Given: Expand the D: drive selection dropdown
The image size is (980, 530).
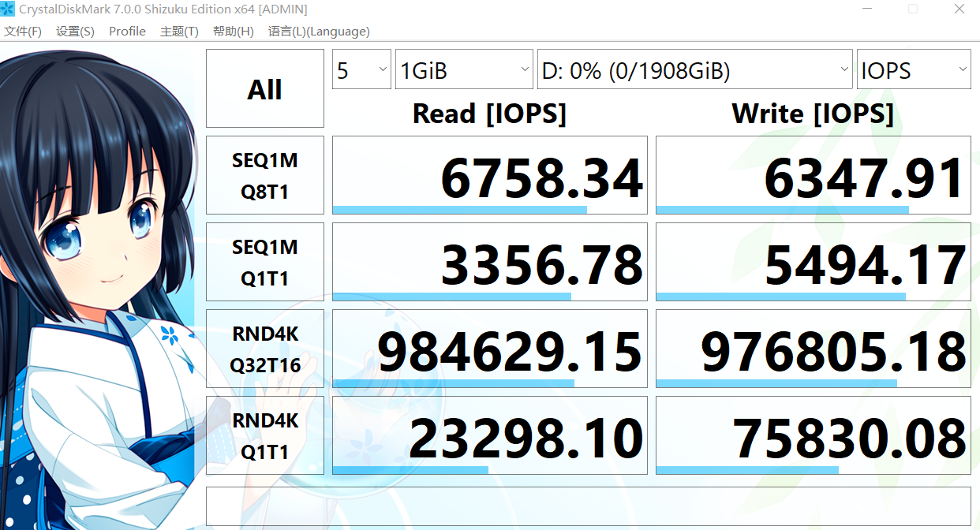Looking at the screenshot, I should 694,70.
